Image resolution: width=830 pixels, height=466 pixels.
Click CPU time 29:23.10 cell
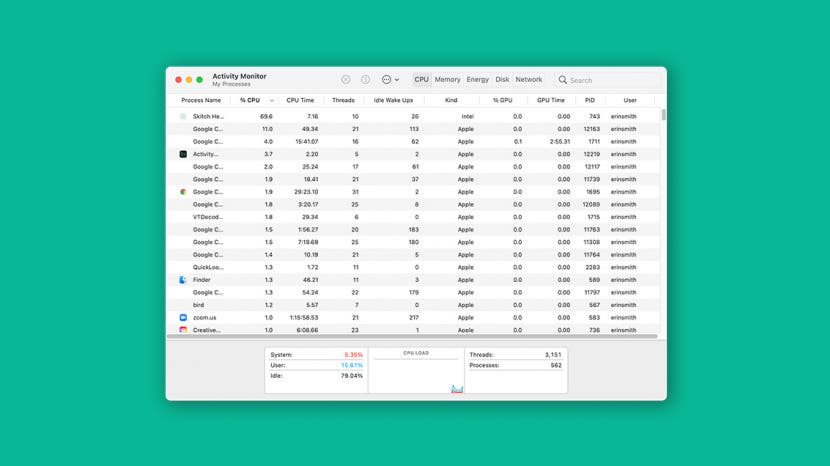tap(306, 192)
